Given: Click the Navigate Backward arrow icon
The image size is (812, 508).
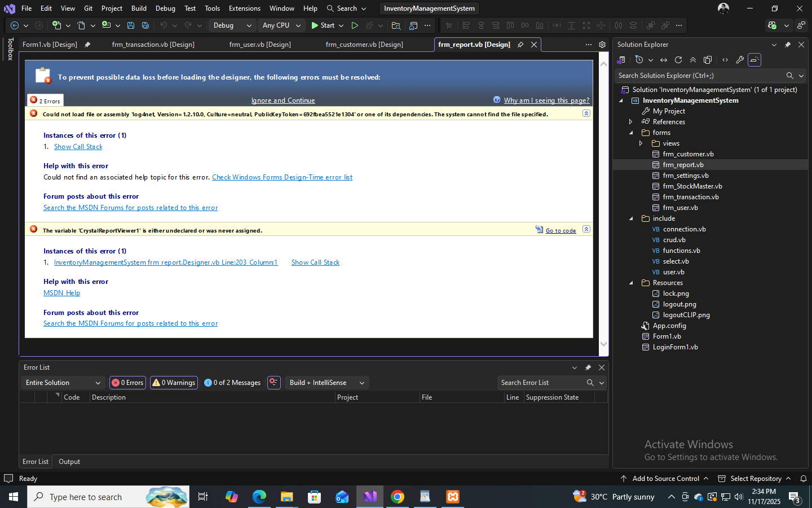Looking at the screenshot, I should click(15, 25).
